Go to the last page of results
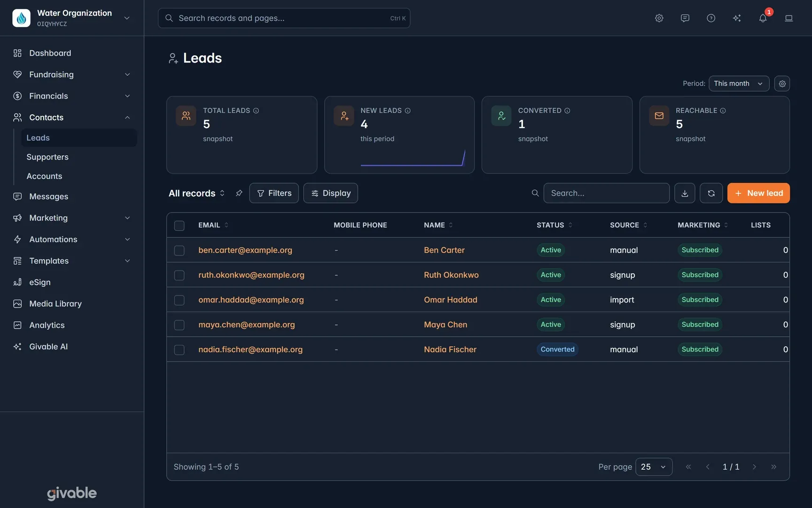 point(773,467)
